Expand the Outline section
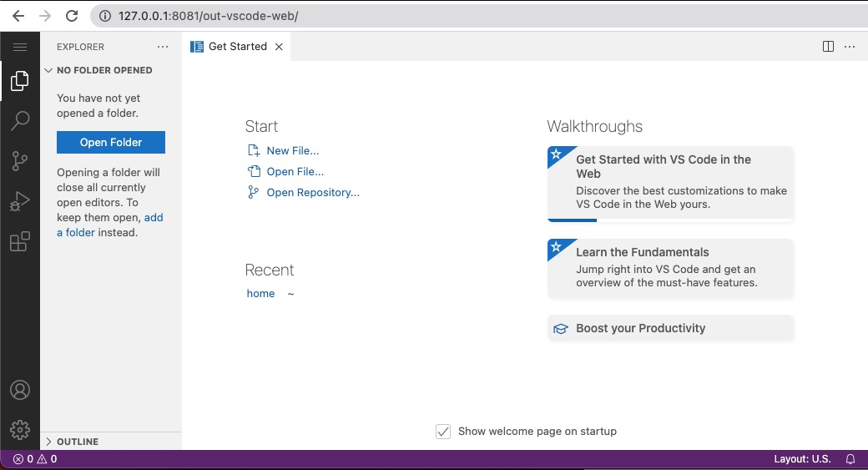Screen dimensions: 868x470 click(111, 442)
